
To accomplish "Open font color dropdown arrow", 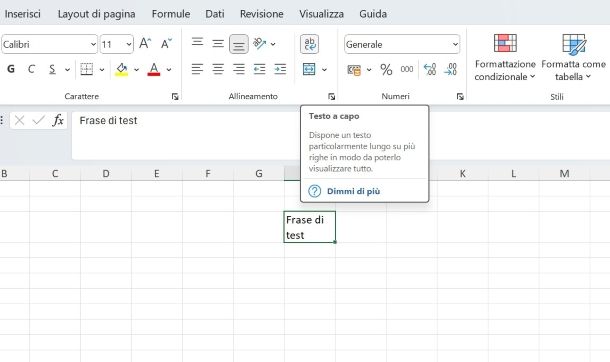I will 169,70.
